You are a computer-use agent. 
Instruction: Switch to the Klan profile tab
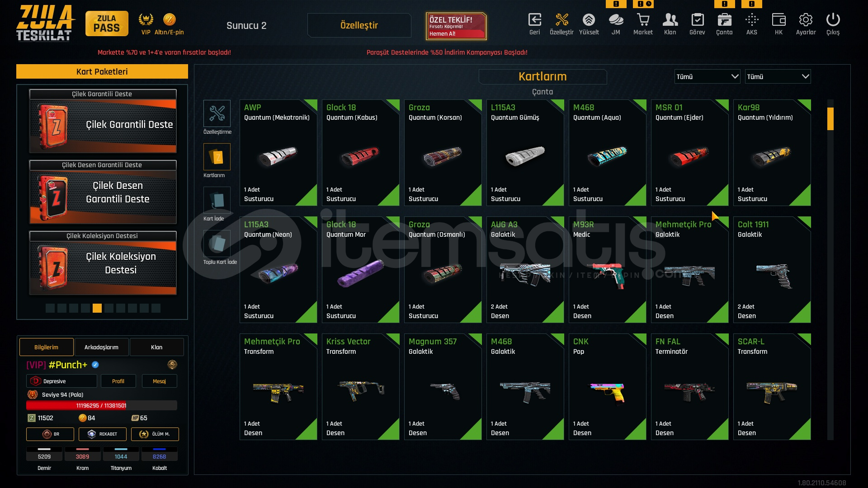(x=156, y=347)
